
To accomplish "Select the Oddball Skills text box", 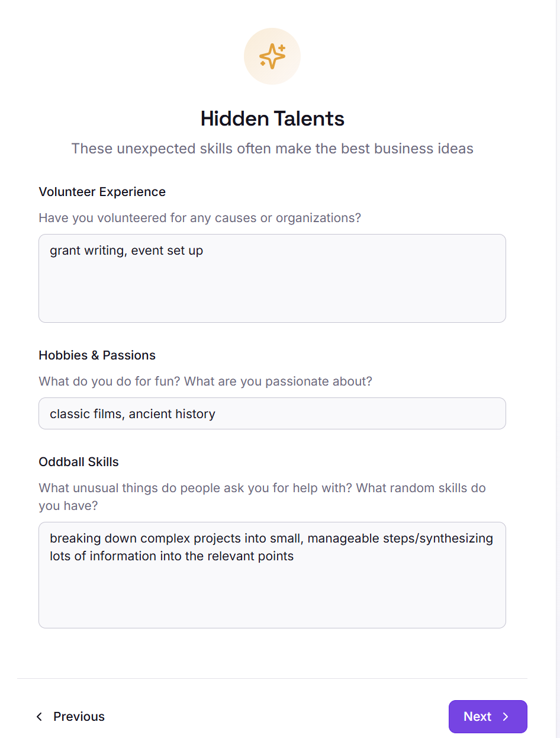I will [272, 575].
